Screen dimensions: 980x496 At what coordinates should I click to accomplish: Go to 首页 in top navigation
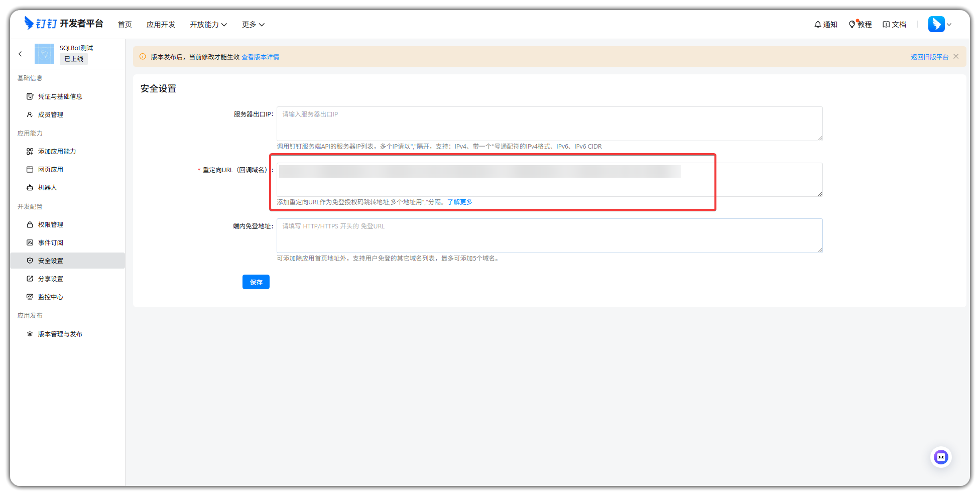click(125, 25)
